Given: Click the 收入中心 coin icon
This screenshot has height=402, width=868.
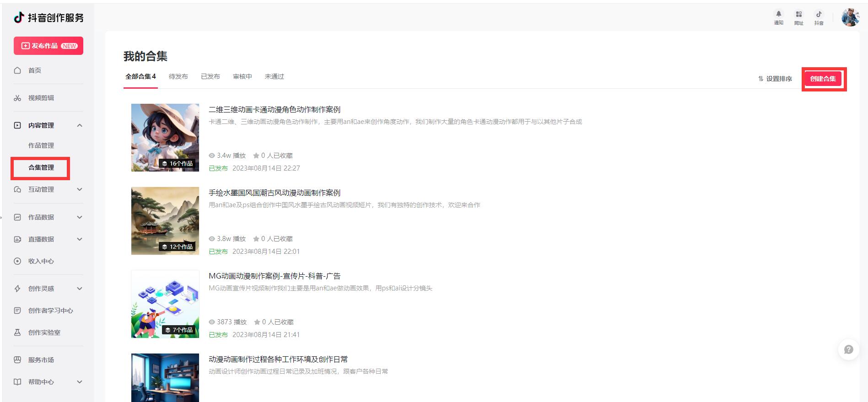Looking at the screenshot, I should pyautogui.click(x=17, y=261).
